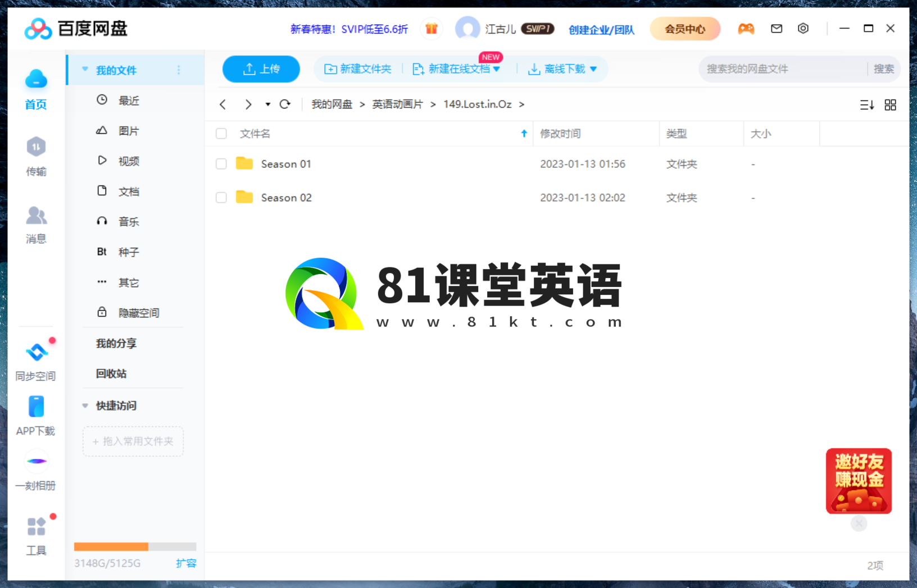The width and height of the screenshot is (917, 588).
Task: Click the 会员中心 button
Action: click(x=685, y=29)
